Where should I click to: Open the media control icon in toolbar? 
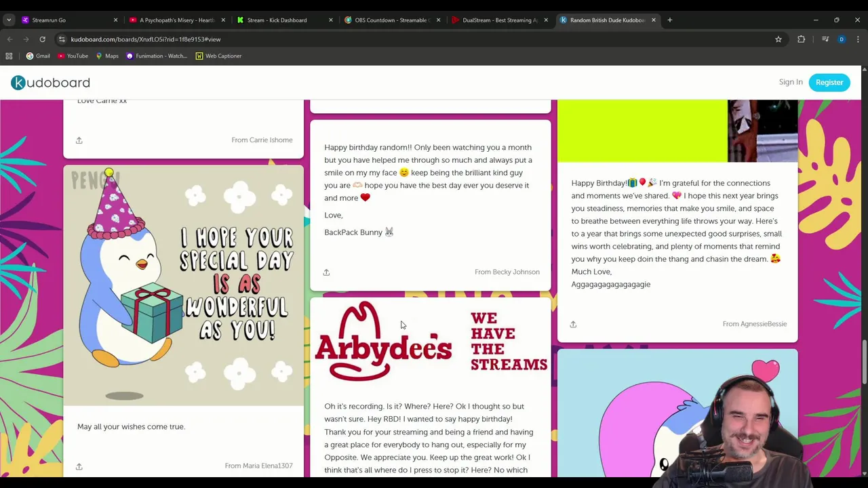point(825,39)
